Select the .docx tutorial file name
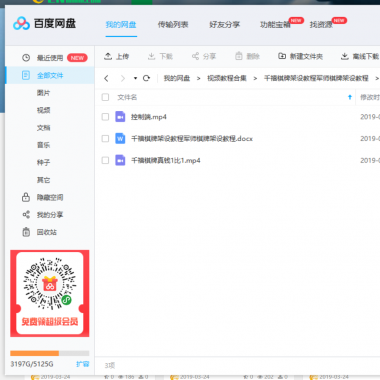The image size is (380, 380). [x=192, y=139]
